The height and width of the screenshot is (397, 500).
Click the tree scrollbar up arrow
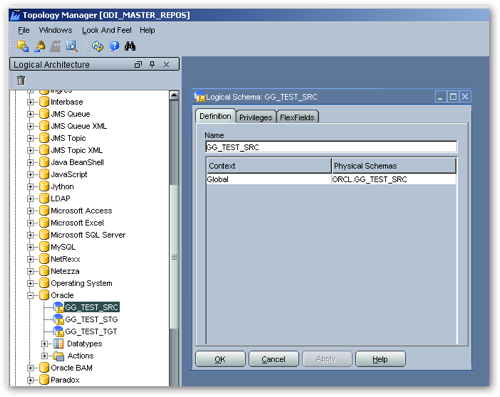(174, 95)
